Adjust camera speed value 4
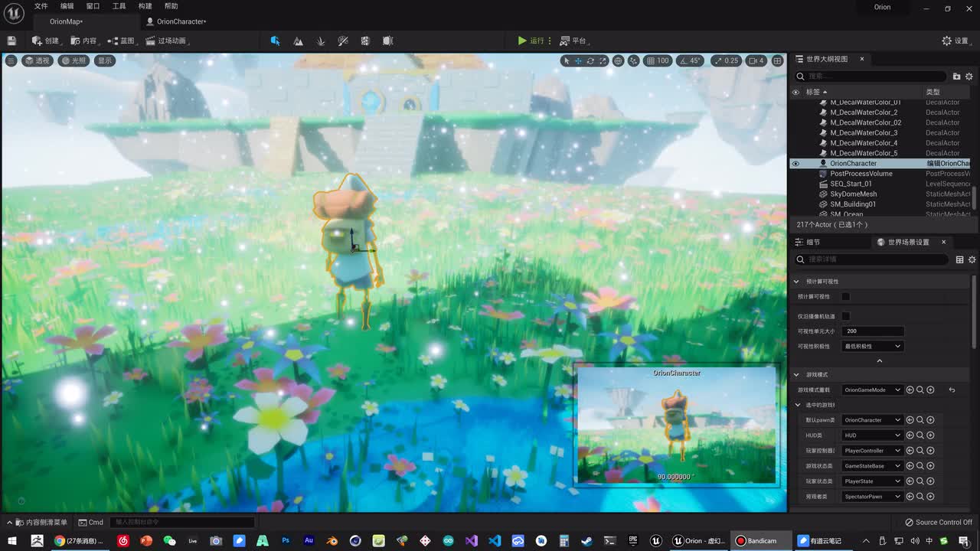 point(756,60)
